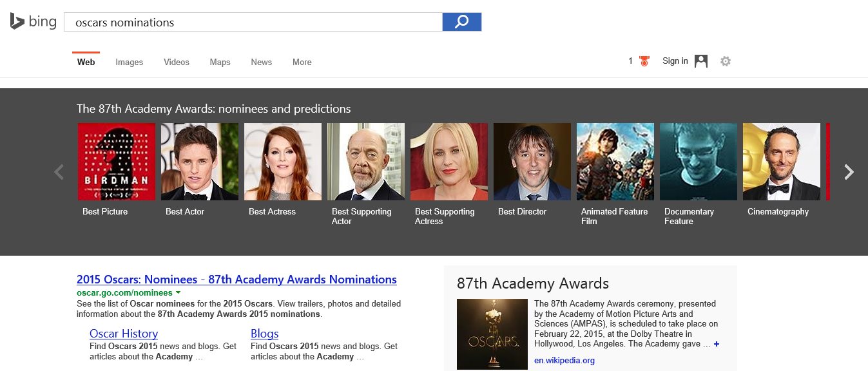Click the rewards count number 1
Screen dimensions: 868x371
(631, 61)
